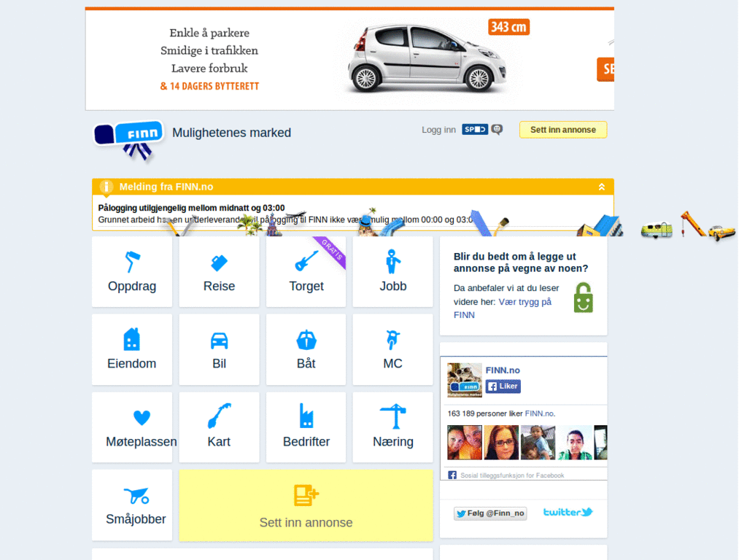The image size is (747, 560).
Task: Open the Bedrifter factory icon
Action: pyautogui.click(x=306, y=416)
